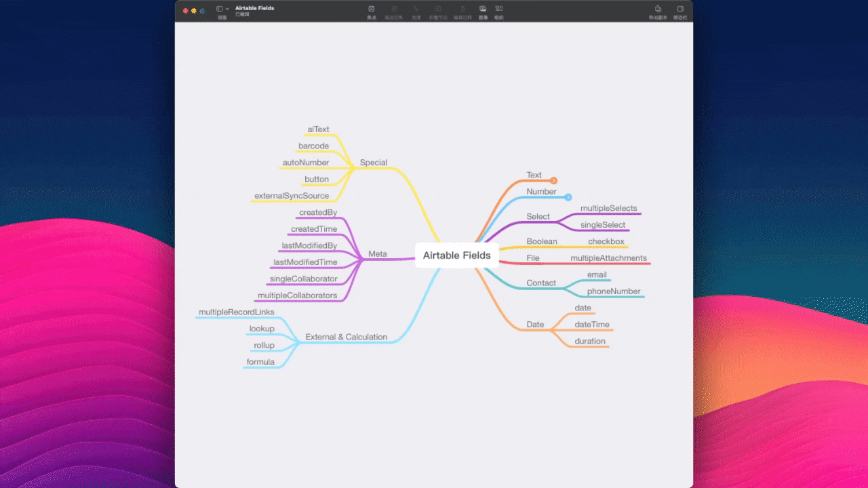Click the duration node
Viewport: 868px width, 488px height.
coord(590,341)
